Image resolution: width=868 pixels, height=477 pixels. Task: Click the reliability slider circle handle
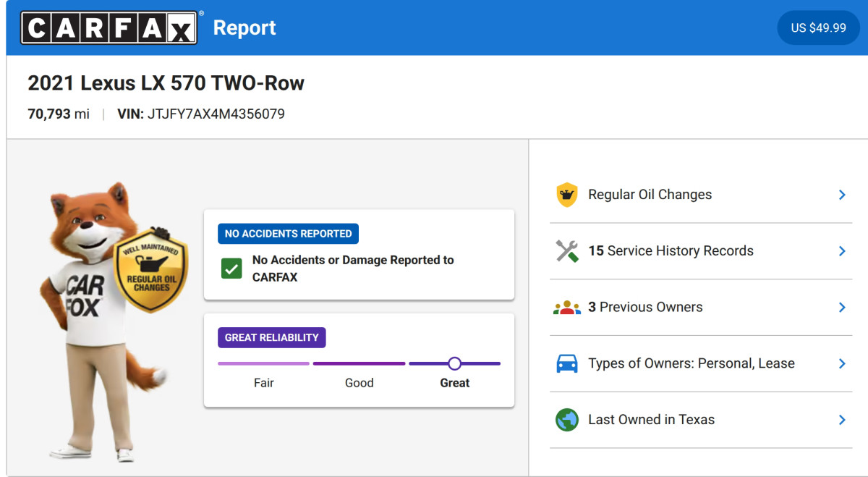454,363
